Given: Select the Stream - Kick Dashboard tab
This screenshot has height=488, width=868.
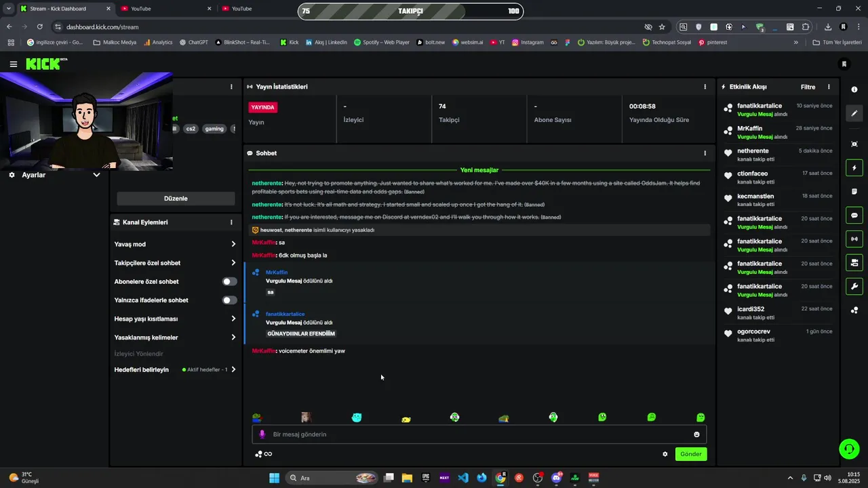Looking at the screenshot, I should tap(65, 9).
